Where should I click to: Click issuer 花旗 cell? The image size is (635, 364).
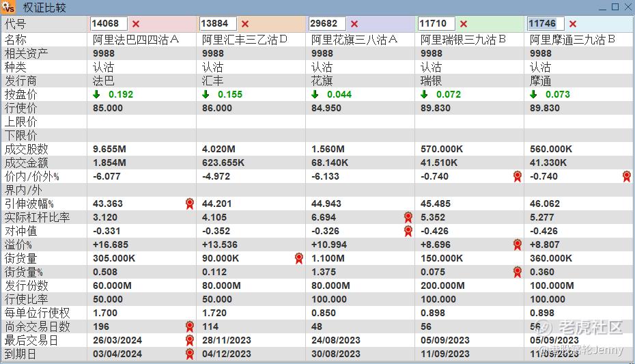(x=322, y=81)
